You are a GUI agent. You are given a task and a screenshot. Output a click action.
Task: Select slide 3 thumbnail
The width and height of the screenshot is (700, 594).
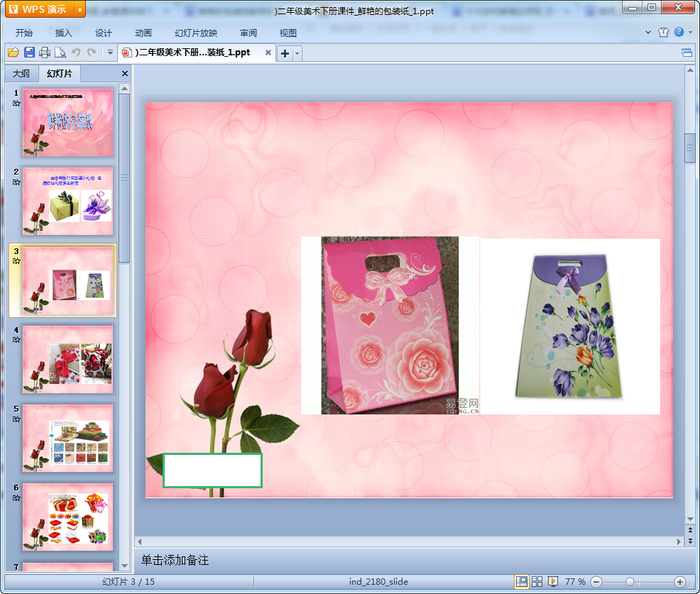68,281
